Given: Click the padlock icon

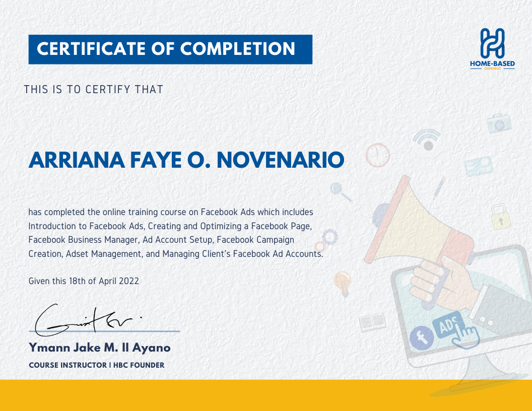Looking at the screenshot, I should click(501, 217).
